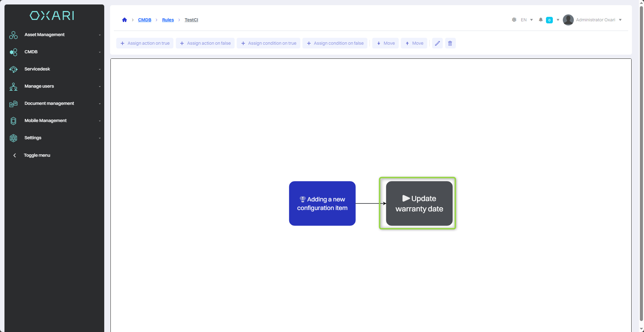Image resolution: width=644 pixels, height=332 pixels.
Task: Open the Manage users sidebar menu
Action: 39,86
